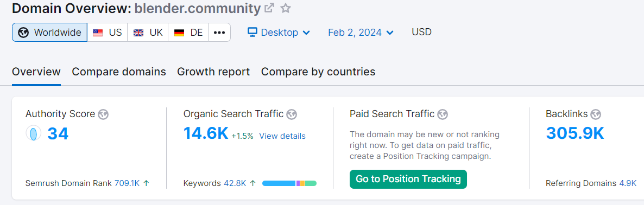Click globe icon next to Authority Score
Viewport: 644px width, 205px height.
tap(104, 114)
